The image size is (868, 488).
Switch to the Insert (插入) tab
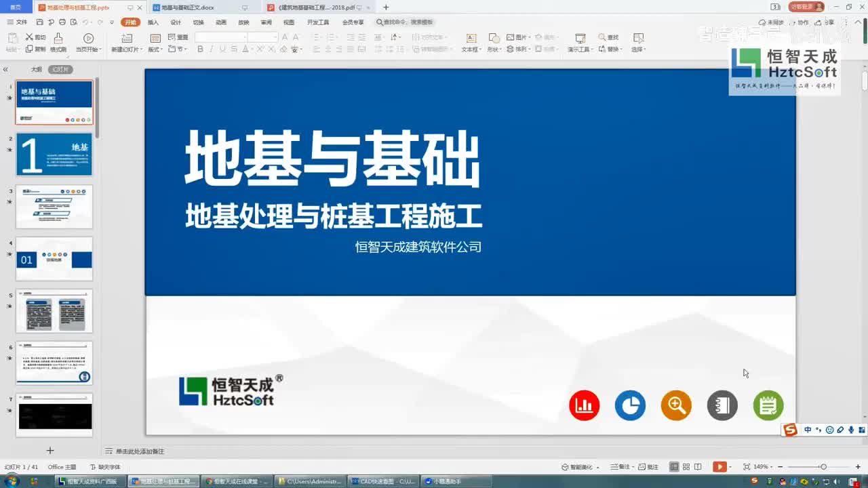[153, 22]
